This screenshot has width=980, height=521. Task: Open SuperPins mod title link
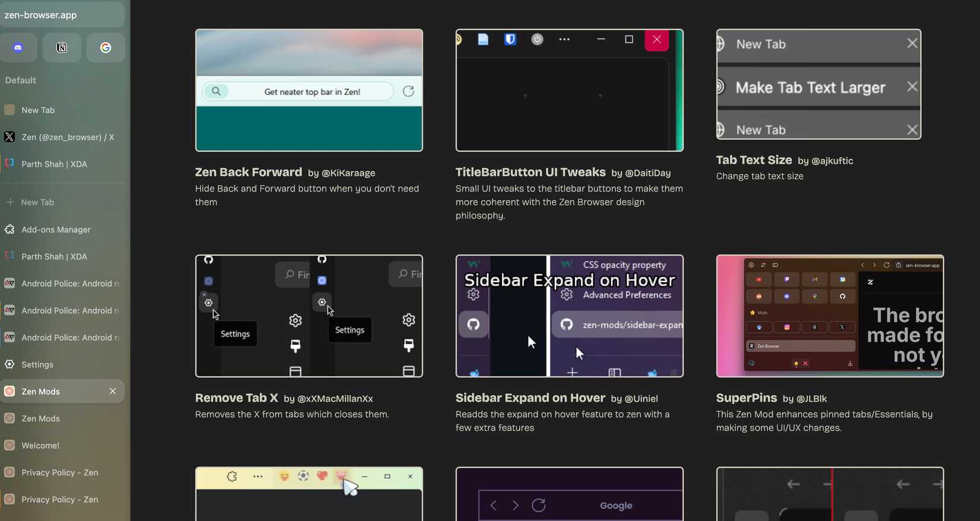tap(746, 398)
